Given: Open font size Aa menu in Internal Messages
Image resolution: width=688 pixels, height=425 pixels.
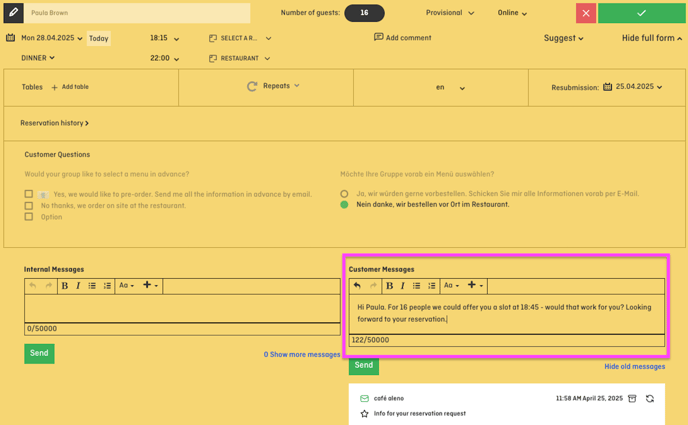Looking at the screenshot, I should [126, 286].
